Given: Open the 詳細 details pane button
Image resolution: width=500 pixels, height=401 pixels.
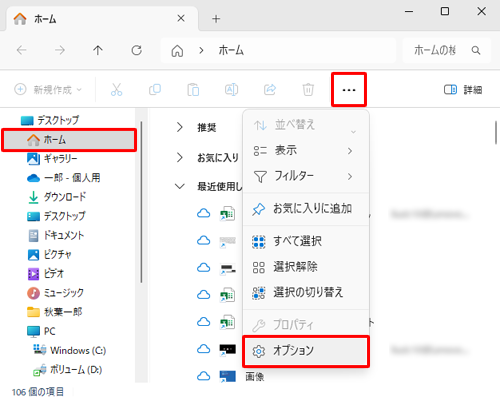Looking at the screenshot, I should 463,90.
